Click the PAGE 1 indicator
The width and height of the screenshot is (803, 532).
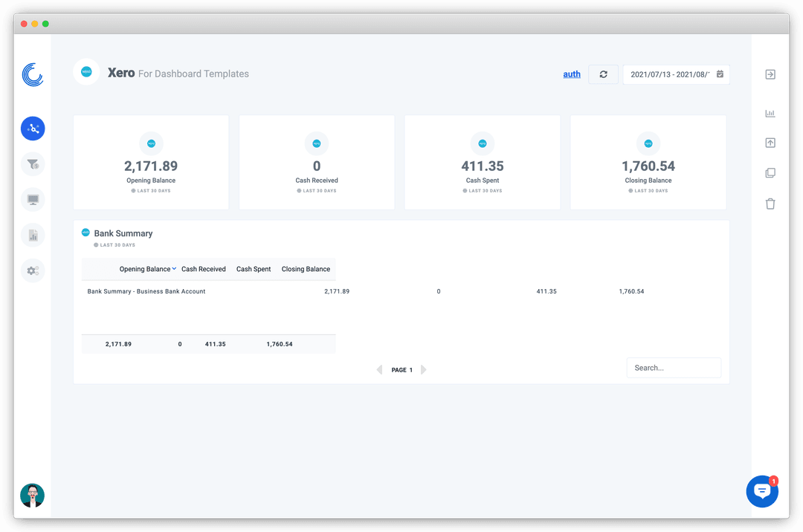[x=402, y=370]
